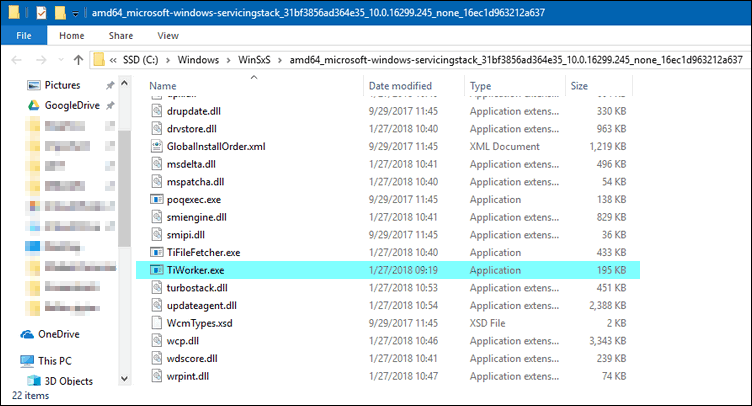Select Windows in the address breadcrumb
Viewport: 752px width, 406px height.
(198, 60)
